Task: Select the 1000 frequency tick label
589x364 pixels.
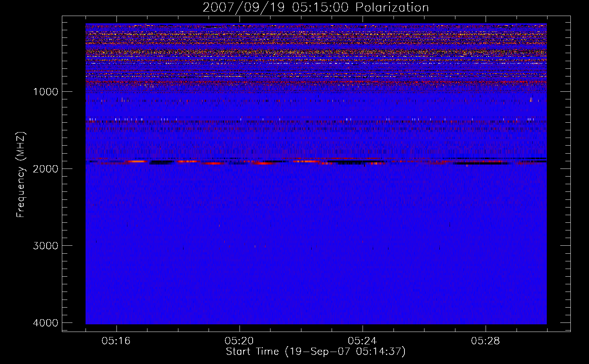Action: coord(46,91)
